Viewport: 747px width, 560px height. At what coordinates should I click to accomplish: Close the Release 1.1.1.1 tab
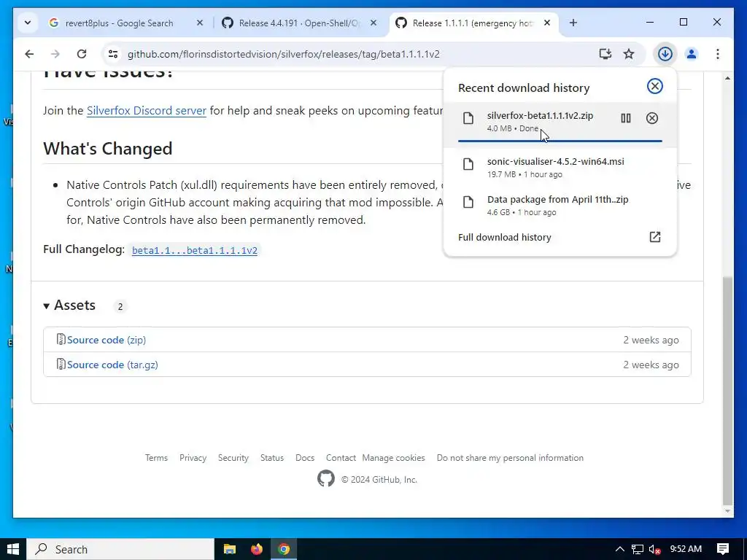547,23
